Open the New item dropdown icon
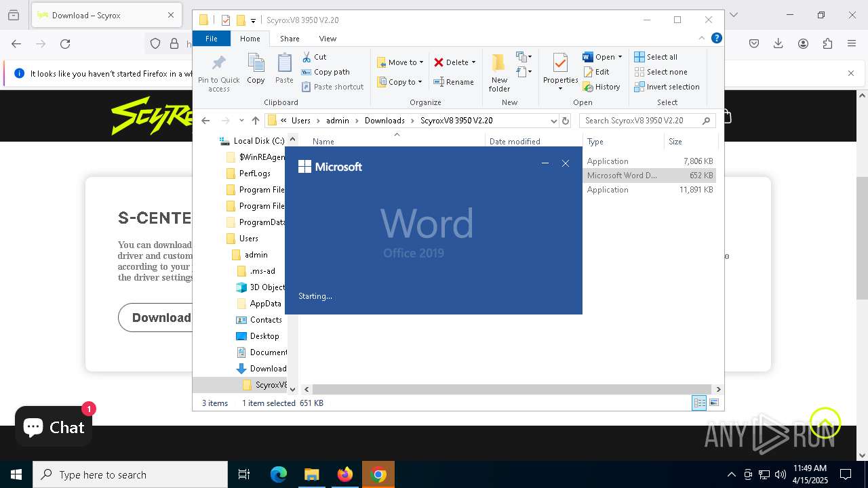Viewport: 868px width, 488px height. (524, 57)
